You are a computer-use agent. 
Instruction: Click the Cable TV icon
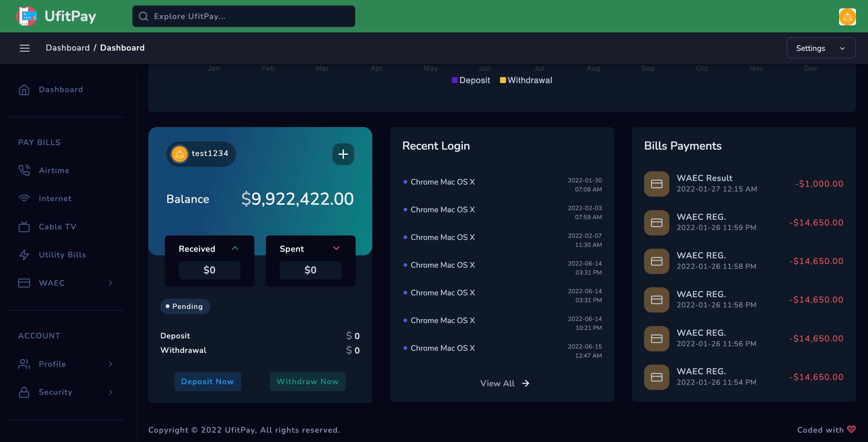(24, 226)
